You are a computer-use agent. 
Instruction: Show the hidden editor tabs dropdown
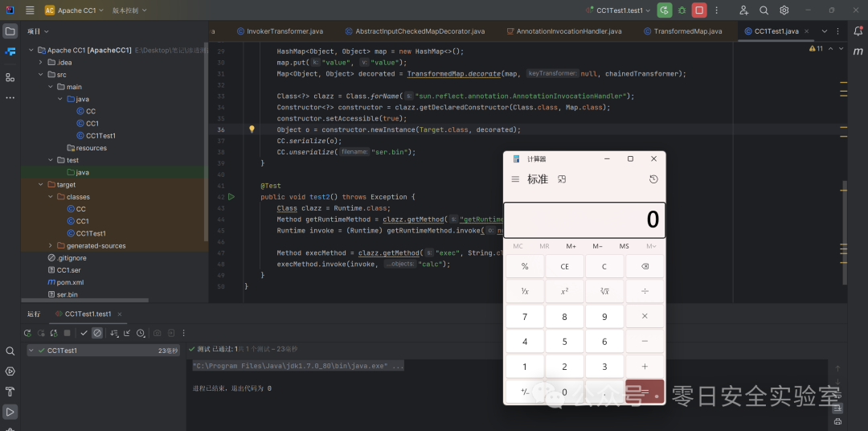825,31
